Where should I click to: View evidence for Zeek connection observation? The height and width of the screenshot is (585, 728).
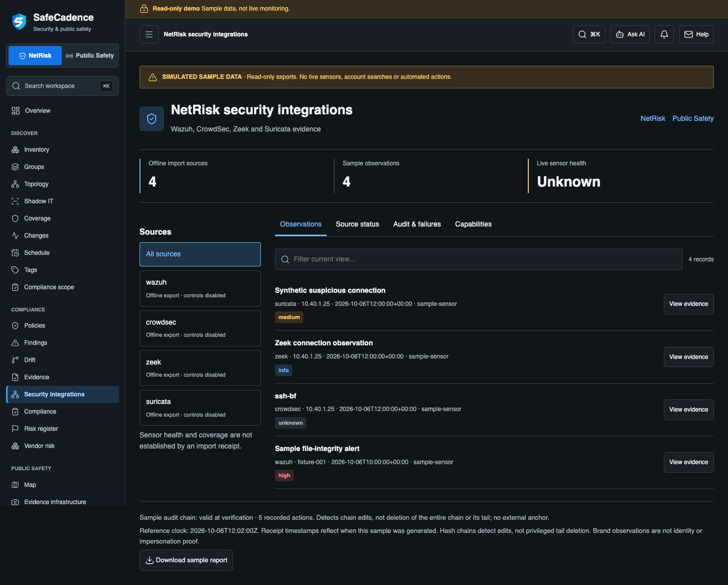[689, 357]
